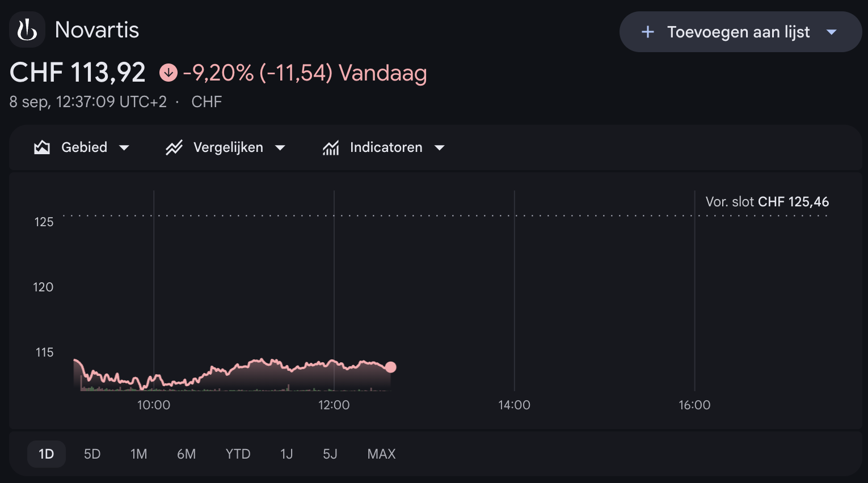The width and height of the screenshot is (868, 483).
Task: Click the Toevoegen aan lijst button
Action: pyautogui.click(x=740, y=32)
